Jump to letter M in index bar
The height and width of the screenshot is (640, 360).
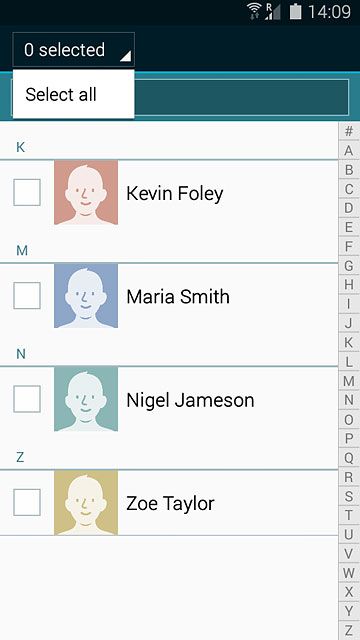[x=349, y=381]
